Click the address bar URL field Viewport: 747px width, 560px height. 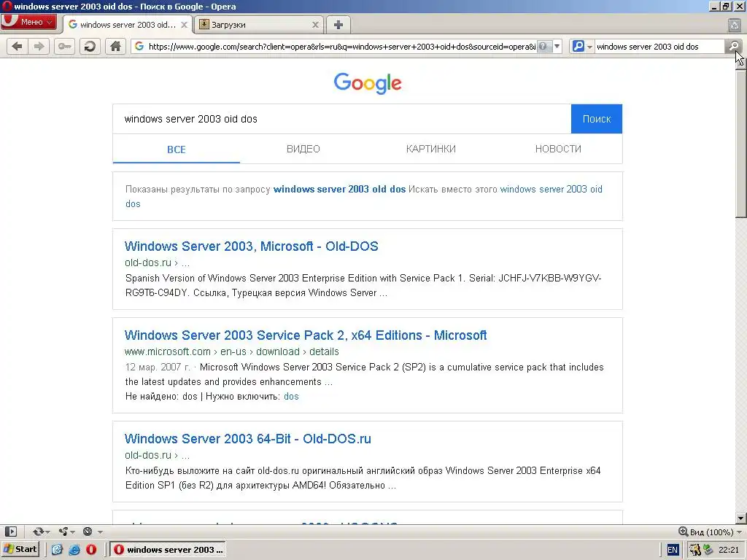[341, 46]
